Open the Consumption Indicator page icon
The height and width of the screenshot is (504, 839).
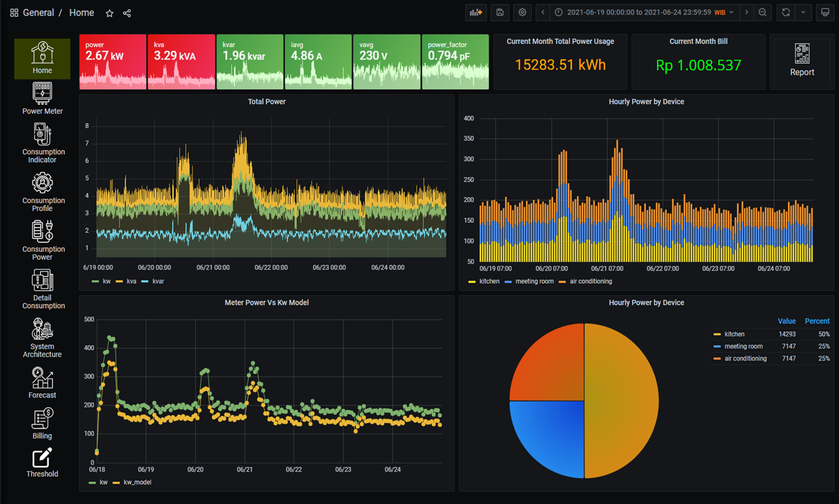42,134
